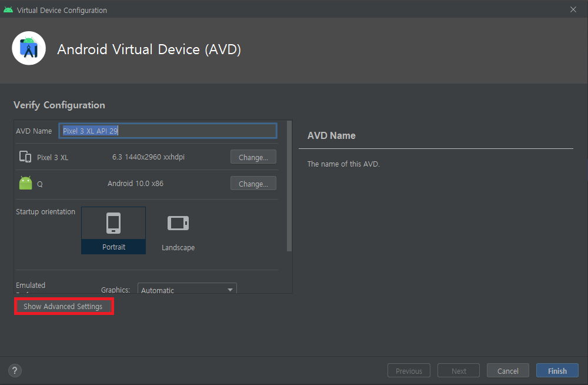This screenshot has width=588, height=385.
Task: Click the 'Pixel 3 XL' device name text
Action: point(52,157)
